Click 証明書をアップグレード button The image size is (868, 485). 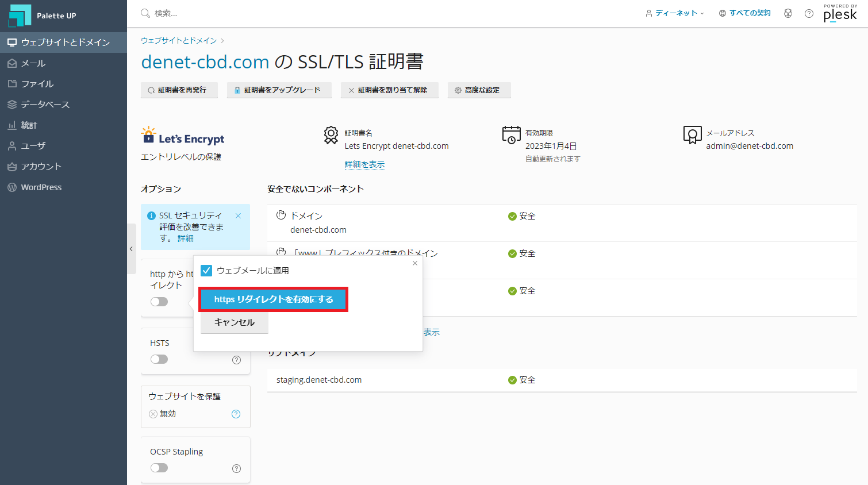point(279,90)
